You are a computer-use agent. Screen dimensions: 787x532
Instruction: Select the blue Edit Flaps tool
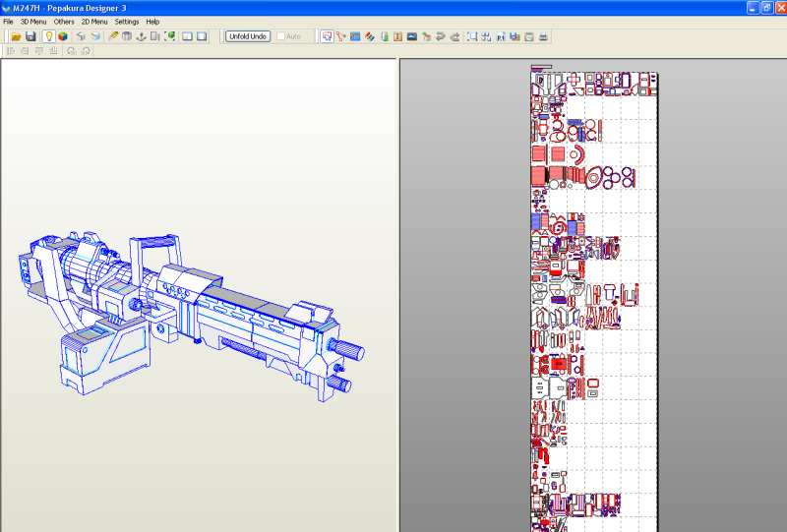click(x=355, y=36)
